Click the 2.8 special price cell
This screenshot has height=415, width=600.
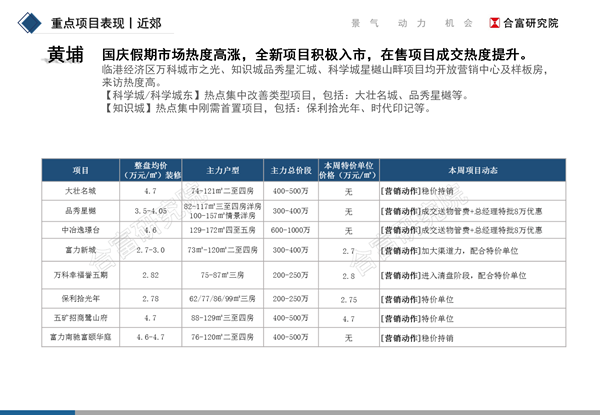click(x=349, y=276)
